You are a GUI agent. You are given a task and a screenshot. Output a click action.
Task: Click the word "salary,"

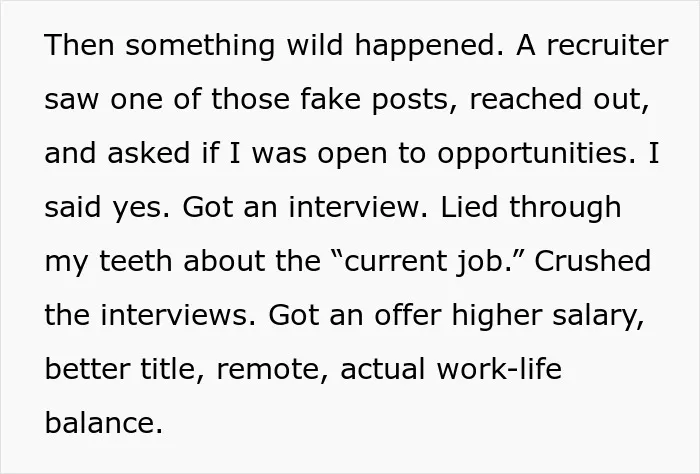[x=598, y=317]
